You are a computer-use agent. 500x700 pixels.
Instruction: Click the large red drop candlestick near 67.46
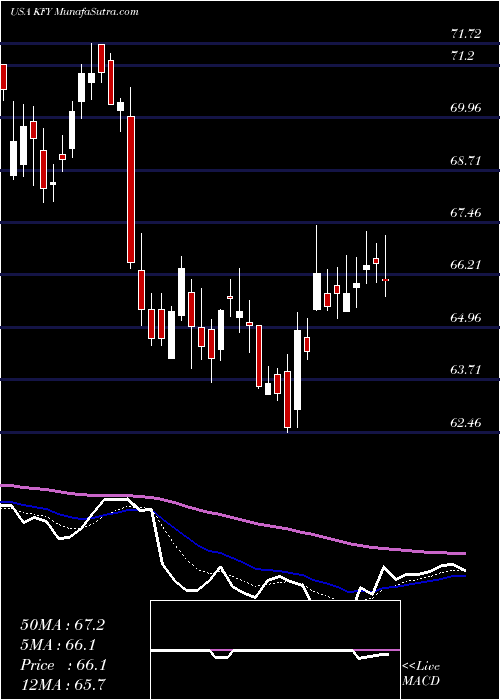pyautogui.click(x=131, y=189)
